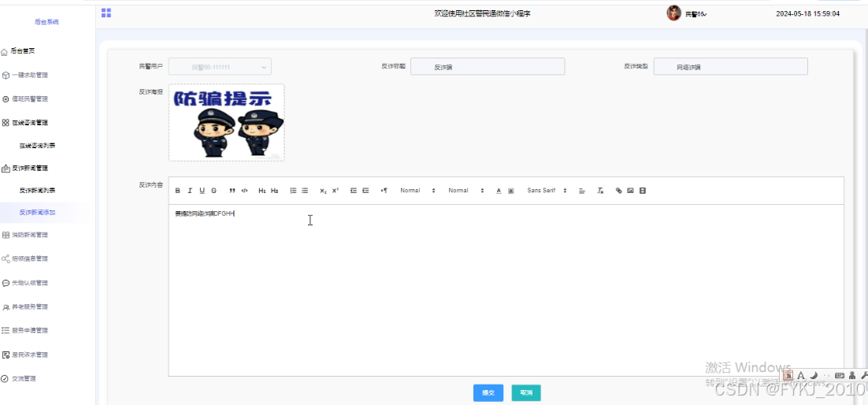Screen dimensions: 868x405
Task: Create a bulleted list
Action: tap(305, 191)
